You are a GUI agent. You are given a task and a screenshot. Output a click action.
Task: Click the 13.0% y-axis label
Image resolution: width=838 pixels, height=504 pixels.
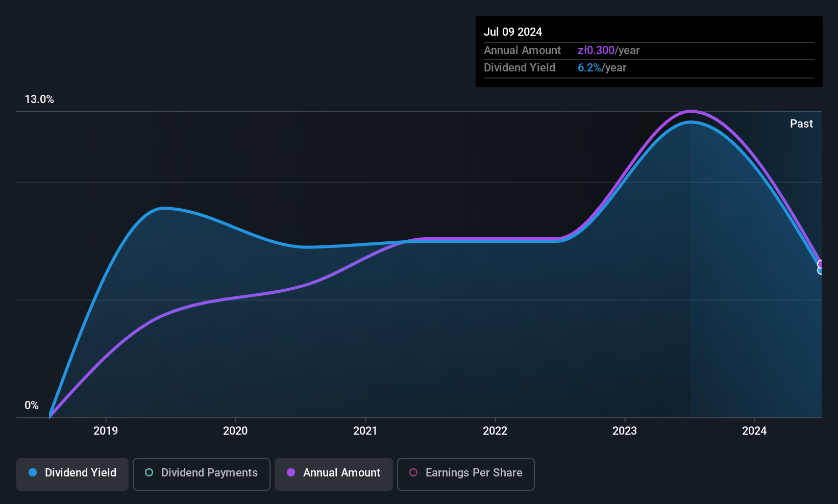(39, 99)
